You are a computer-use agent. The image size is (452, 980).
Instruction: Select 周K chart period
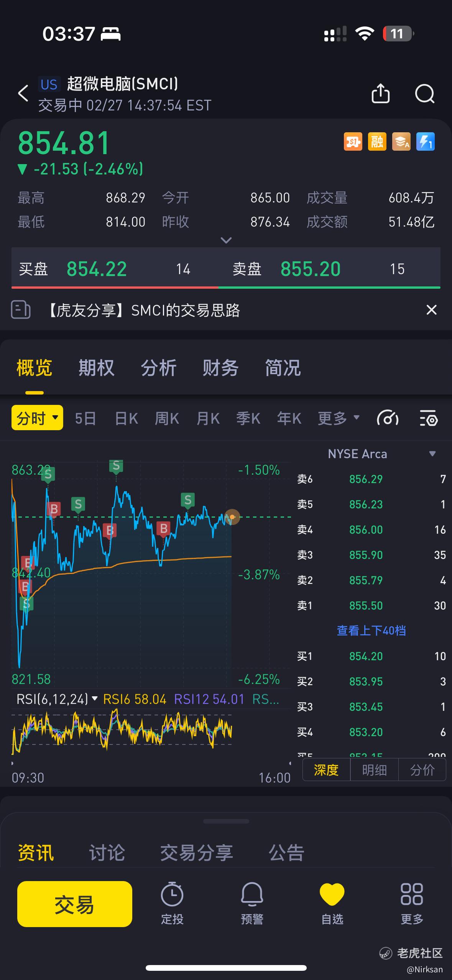pos(167,418)
